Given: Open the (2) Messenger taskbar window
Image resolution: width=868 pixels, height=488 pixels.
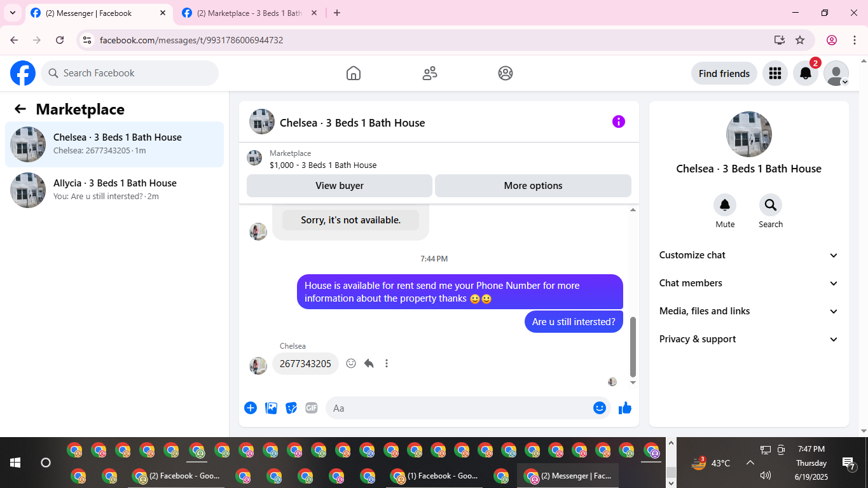Looking at the screenshot, I should [568, 476].
